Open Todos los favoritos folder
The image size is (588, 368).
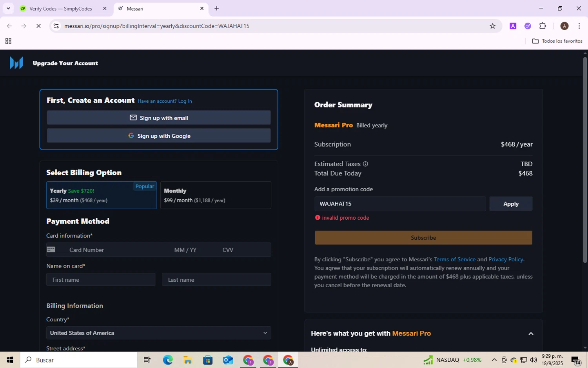557,41
